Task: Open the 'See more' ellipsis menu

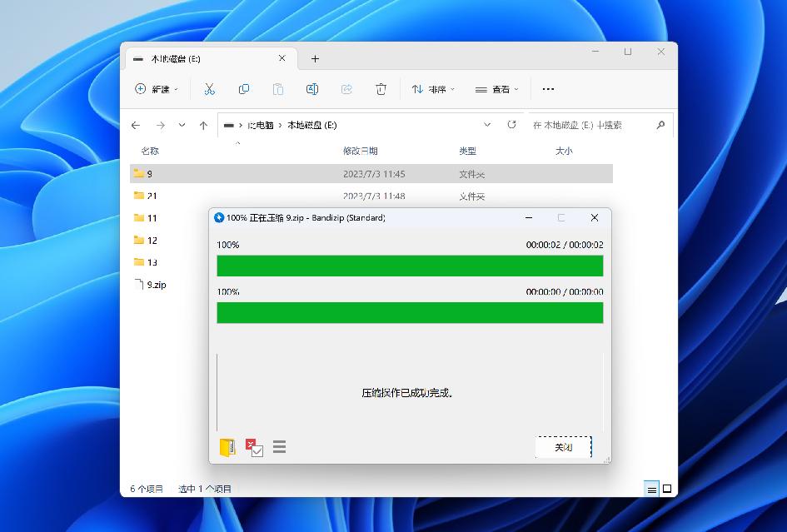Action: pyautogui.click(x=547, y=89)
